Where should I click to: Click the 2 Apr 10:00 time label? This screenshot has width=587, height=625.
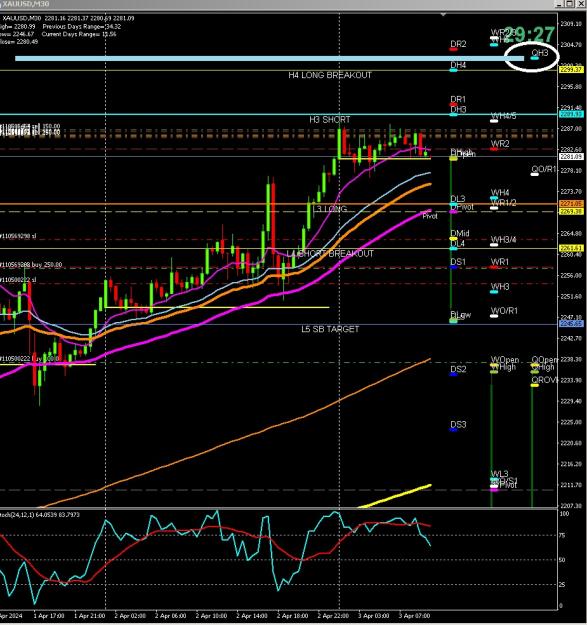click(x=212, y=616)
